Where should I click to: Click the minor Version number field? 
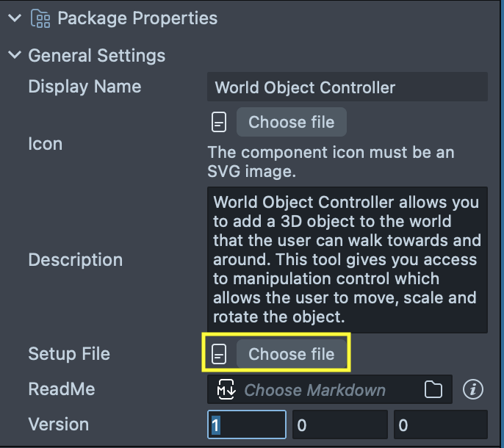tap(339, 424)
